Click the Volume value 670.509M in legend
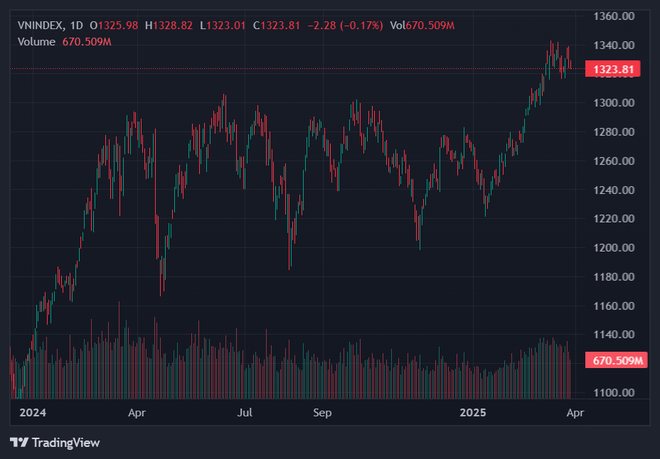Viewport: 660px width, 459px height. tap(87, 42)
